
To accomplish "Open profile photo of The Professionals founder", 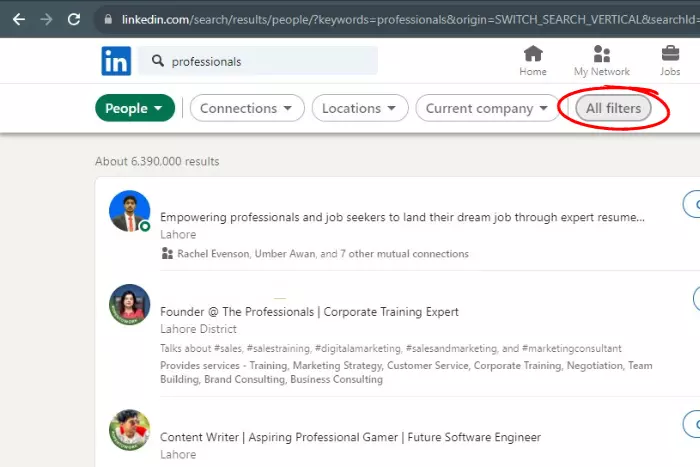I will 130,304.
